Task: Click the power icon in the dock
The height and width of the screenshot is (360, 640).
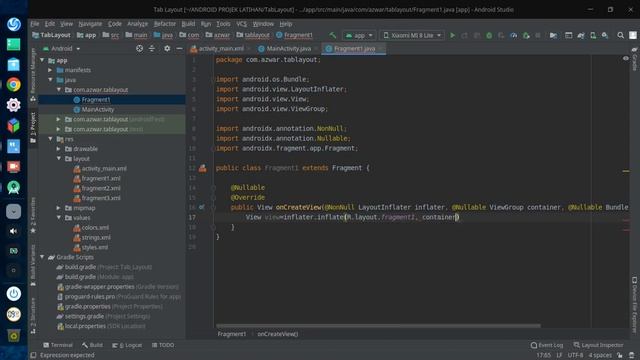Action: (13, 293)
